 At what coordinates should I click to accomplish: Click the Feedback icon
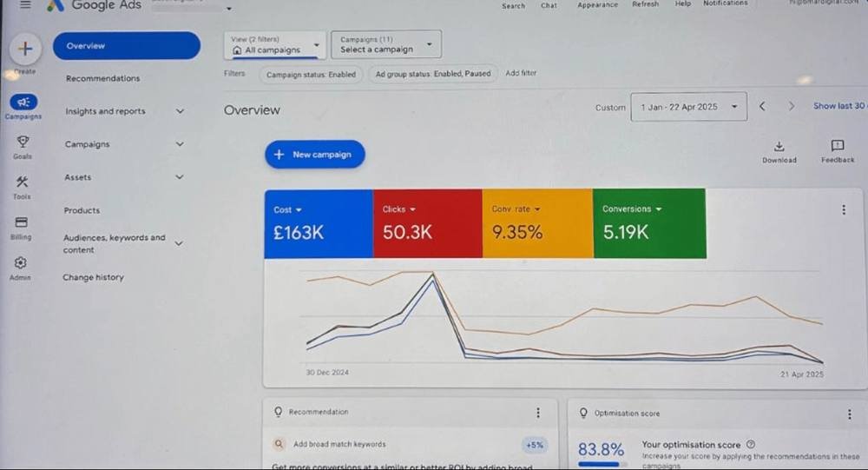click(x=837, y=146)
